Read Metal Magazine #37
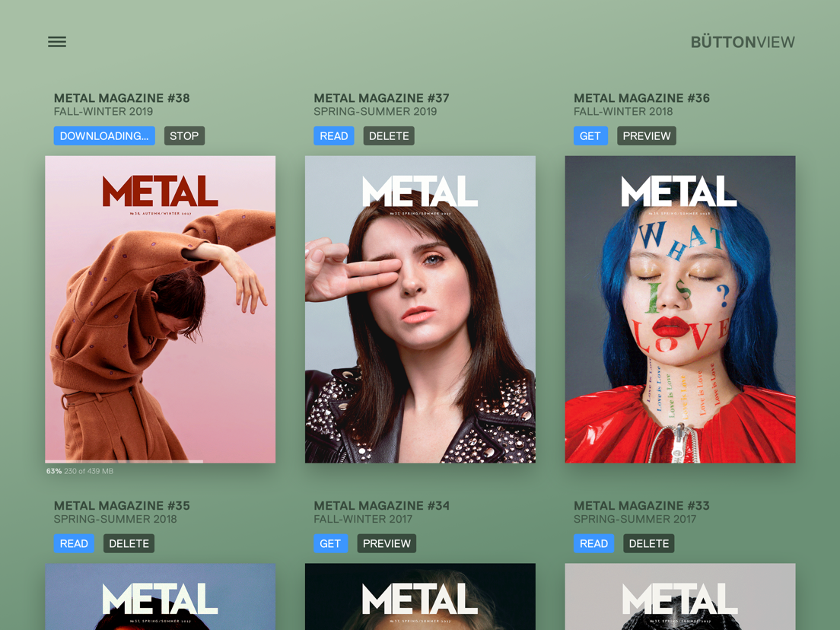 tap(334, 136)
